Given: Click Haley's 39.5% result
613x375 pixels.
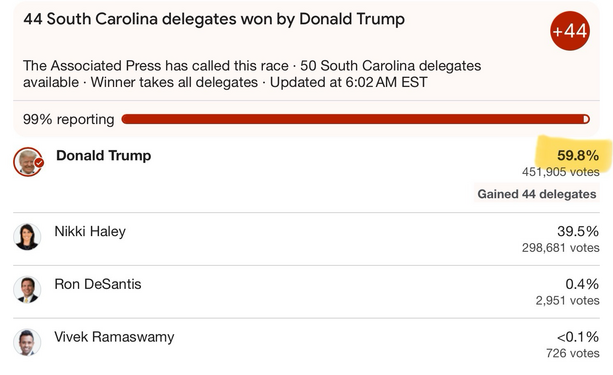Looking at the screenshot, I should point(578,231).
